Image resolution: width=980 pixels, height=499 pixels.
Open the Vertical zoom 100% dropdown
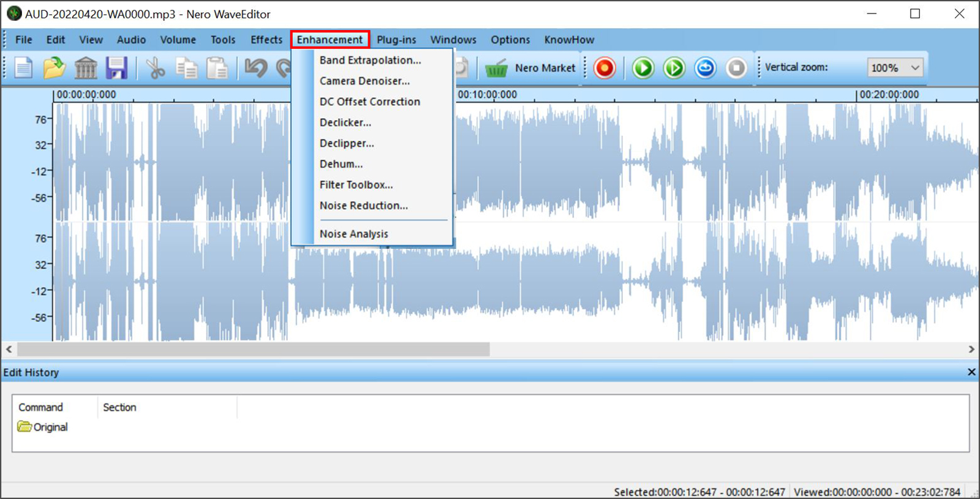point(895,67)
